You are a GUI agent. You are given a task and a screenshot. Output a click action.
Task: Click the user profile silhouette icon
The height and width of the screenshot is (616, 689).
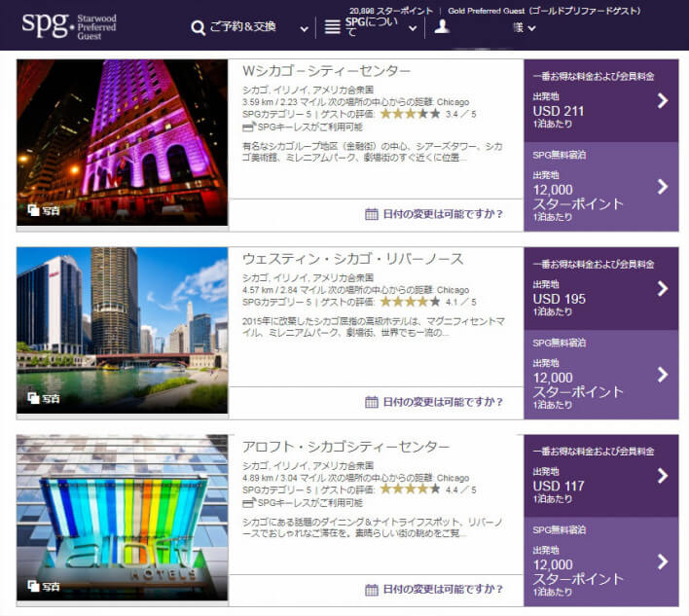[442, 26]
